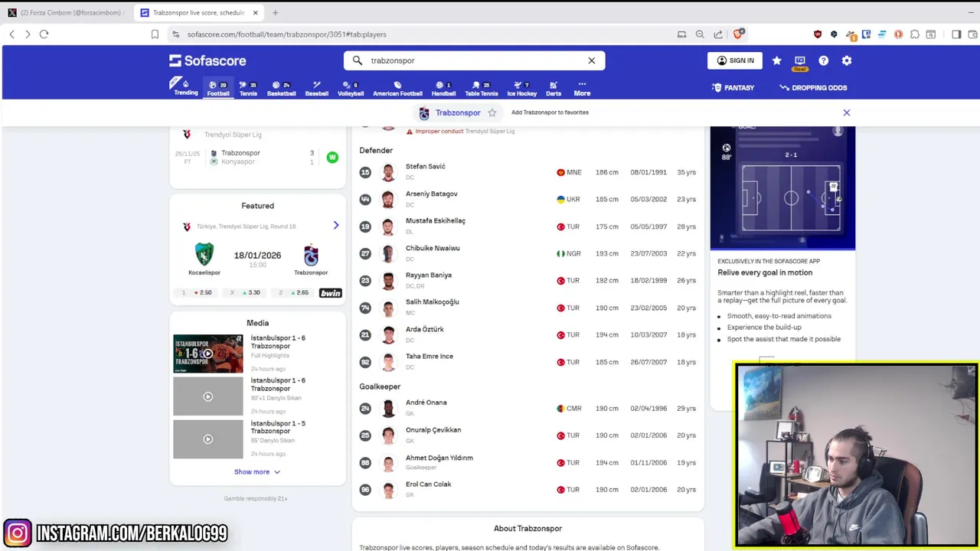Open the American Football section

(x=397, y=88)
